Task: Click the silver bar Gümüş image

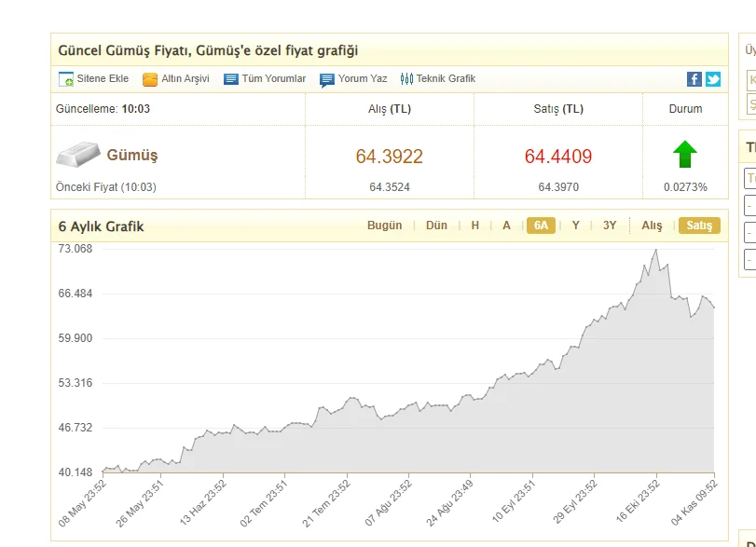Action: 78,155
